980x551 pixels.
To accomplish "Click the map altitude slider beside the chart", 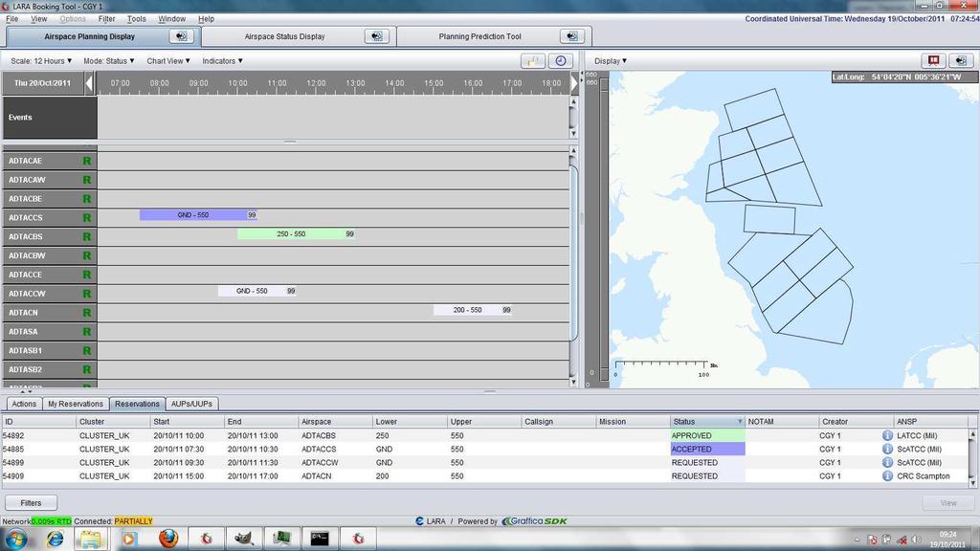I will (605, 228).
